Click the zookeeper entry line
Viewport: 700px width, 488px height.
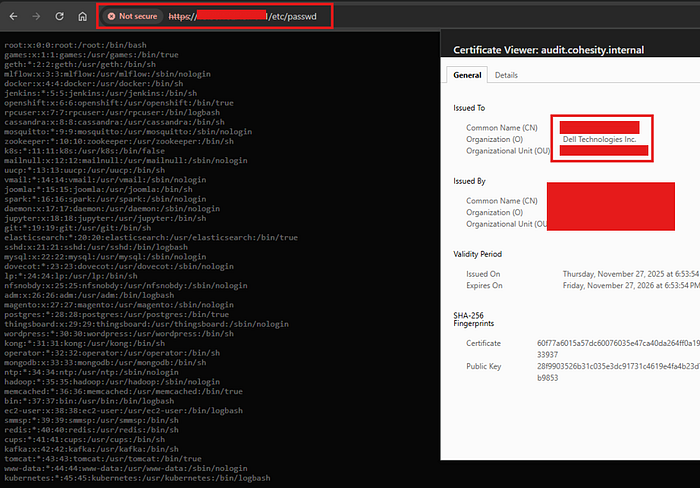pos(119,141)
